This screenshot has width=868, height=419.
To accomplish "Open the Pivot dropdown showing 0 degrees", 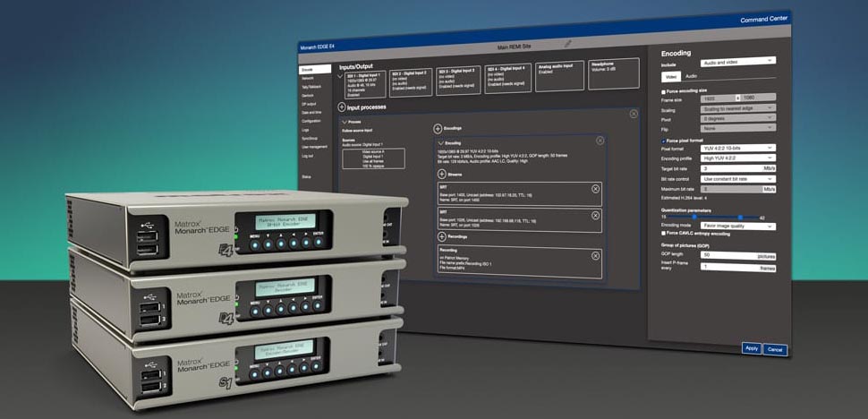I will [x=738, y=118].
